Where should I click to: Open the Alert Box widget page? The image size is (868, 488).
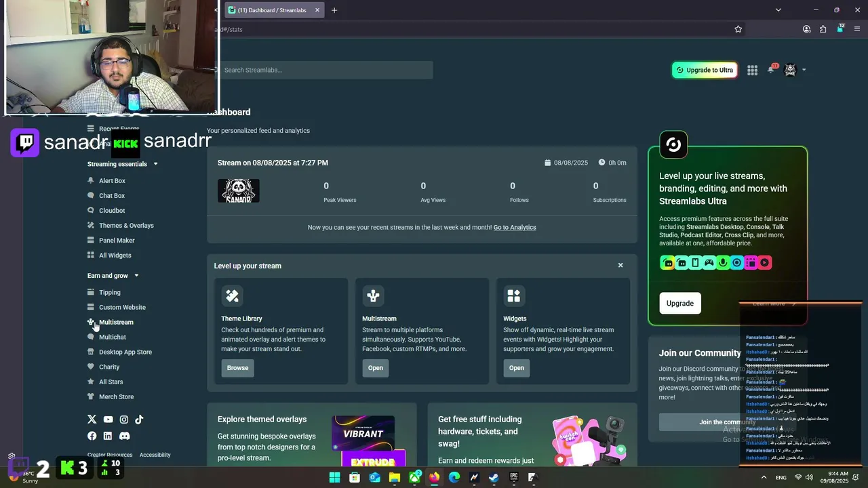click(112, 181)
